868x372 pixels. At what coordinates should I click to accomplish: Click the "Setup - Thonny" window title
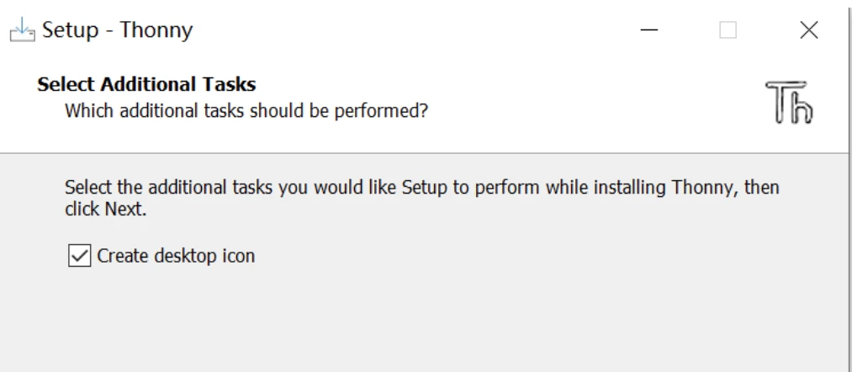point(117,32)
